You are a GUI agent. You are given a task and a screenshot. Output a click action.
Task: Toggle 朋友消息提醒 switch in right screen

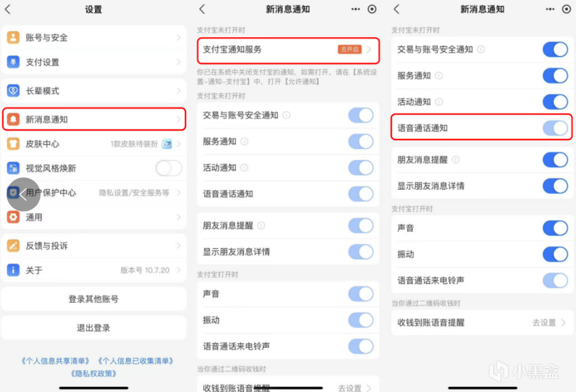pos(555,160)
